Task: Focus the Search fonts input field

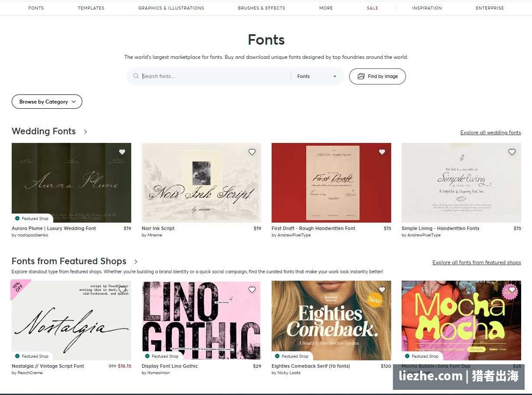Action: (x=215, y=76)
